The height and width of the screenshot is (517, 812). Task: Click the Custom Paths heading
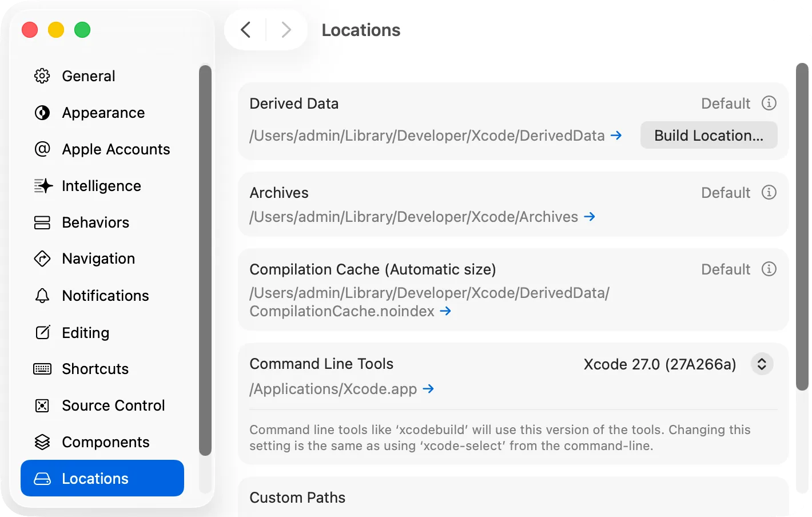click(297, 498)
